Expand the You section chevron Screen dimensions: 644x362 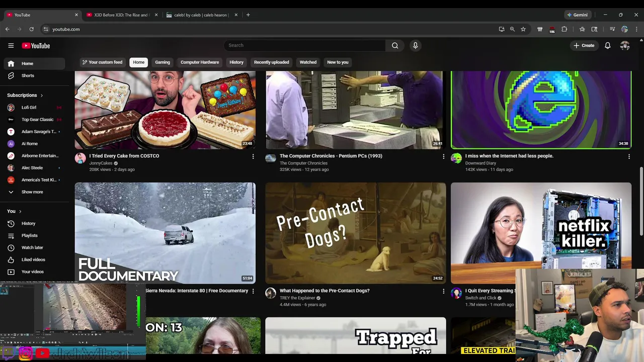coord(20,211)
